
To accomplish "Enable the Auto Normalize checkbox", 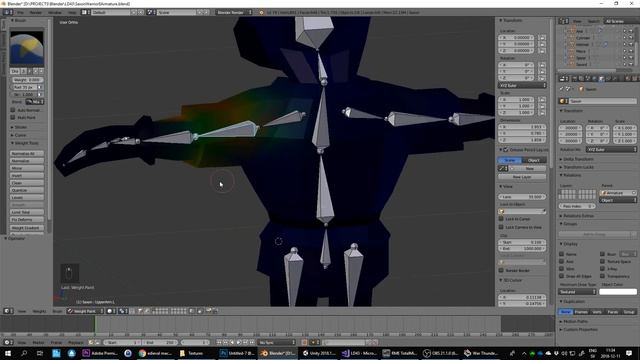I will 13,110.
